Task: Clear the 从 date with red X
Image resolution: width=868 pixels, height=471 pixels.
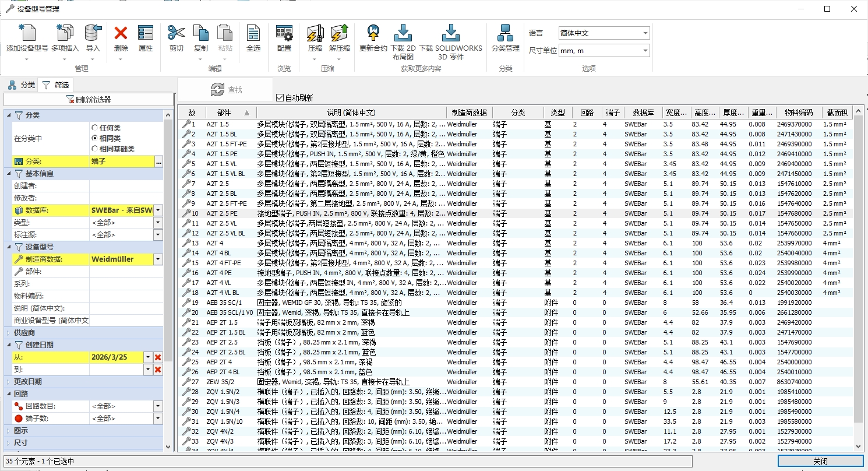Action: pyautogui.click(x=158, y=357)
